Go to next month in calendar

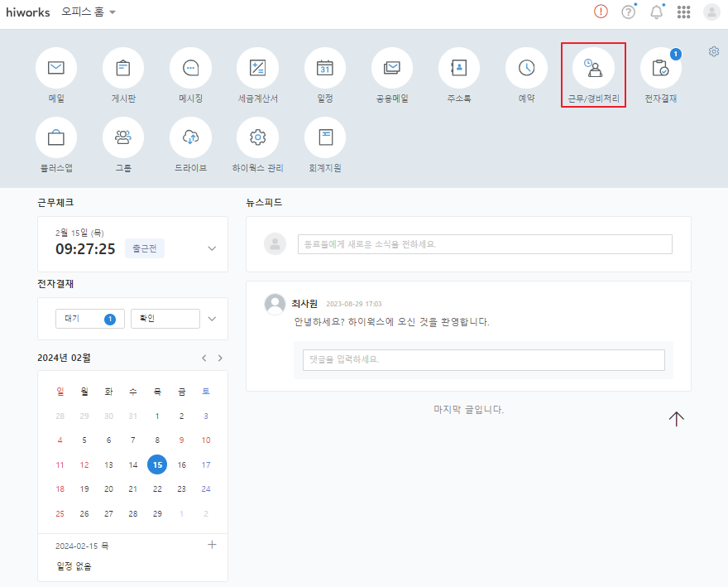click(x=220, y=358)
